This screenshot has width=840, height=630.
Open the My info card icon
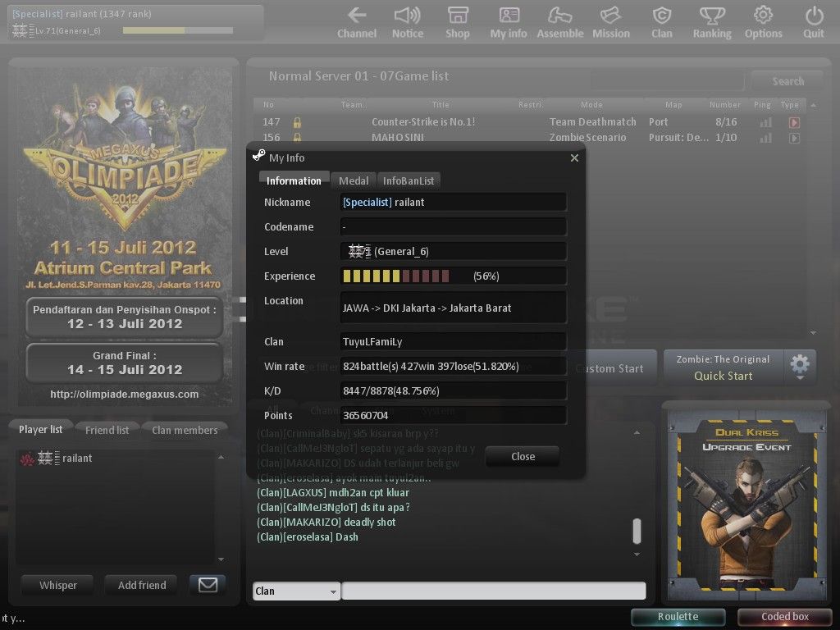click(509, 16)
